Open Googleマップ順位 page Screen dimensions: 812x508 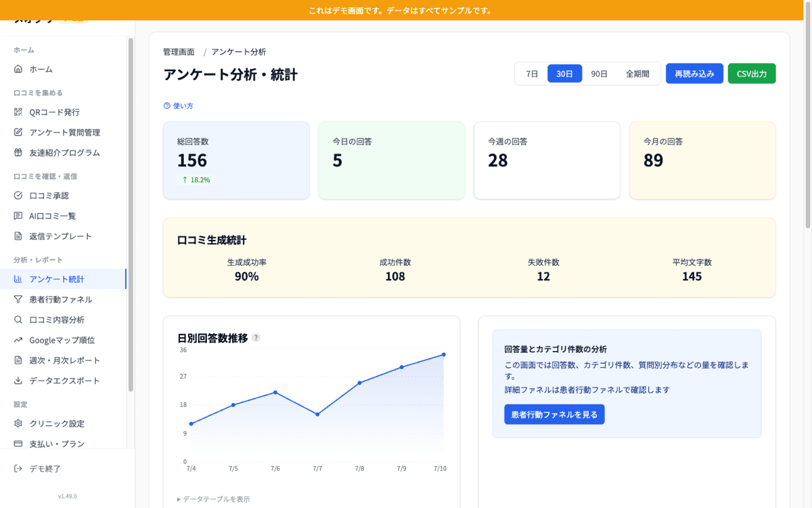63,340
